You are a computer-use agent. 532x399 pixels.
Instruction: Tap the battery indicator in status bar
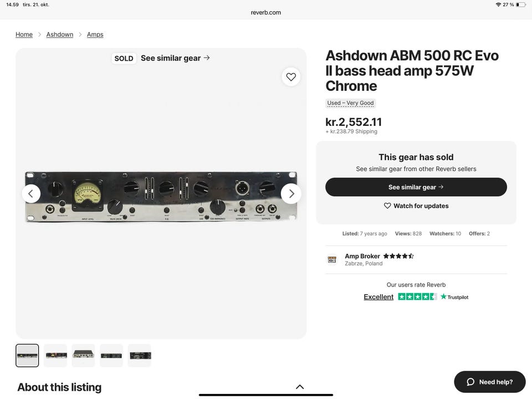(x=520, y=4)
